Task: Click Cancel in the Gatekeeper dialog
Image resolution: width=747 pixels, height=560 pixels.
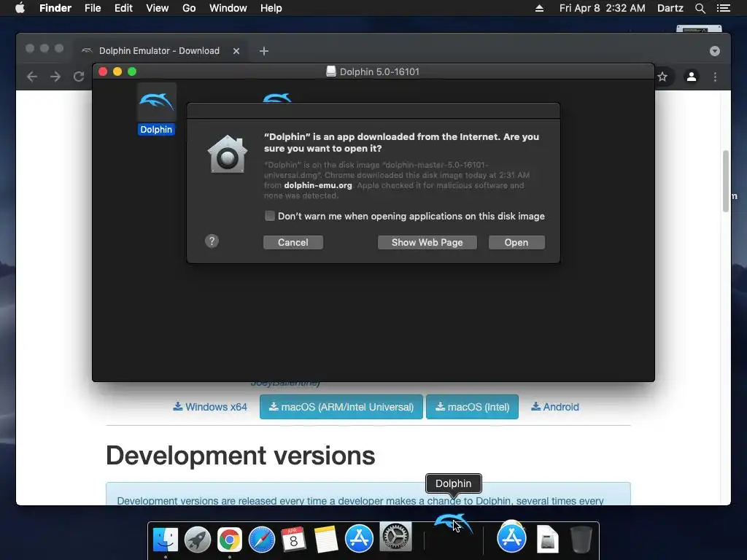Action: pyautogui.click(x=293, y=242)
